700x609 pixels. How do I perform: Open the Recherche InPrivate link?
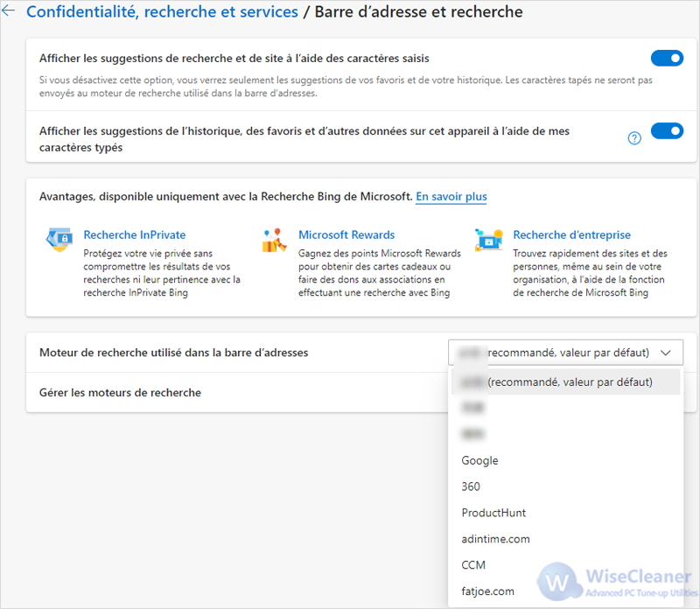coord(135,234)
